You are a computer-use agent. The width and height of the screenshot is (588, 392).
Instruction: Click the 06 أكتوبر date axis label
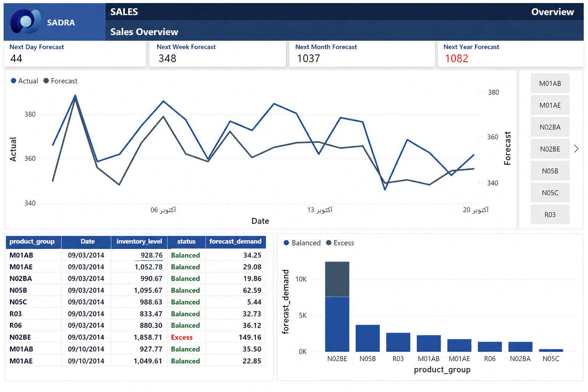[163, 210]
